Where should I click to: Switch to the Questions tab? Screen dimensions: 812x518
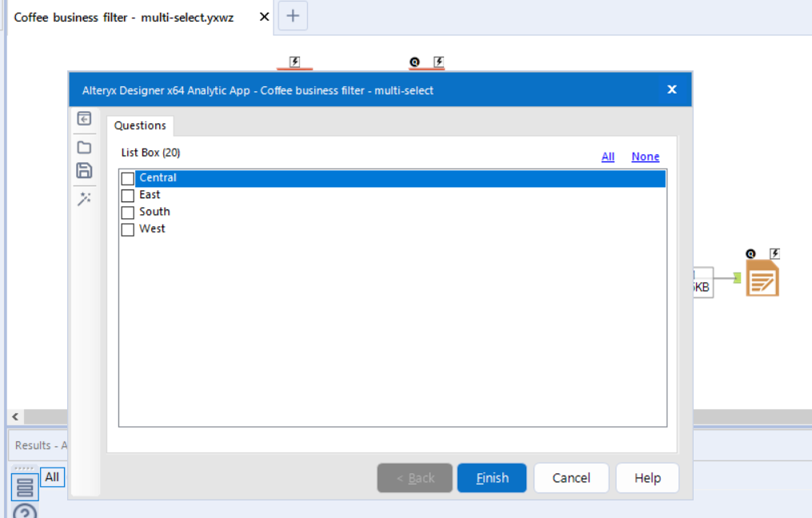(x=139, y=126)
